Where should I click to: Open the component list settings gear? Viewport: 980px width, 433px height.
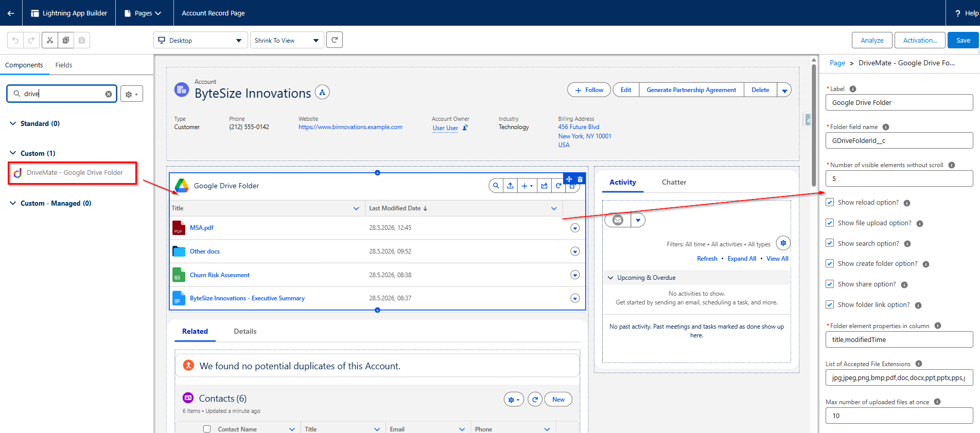132,94
